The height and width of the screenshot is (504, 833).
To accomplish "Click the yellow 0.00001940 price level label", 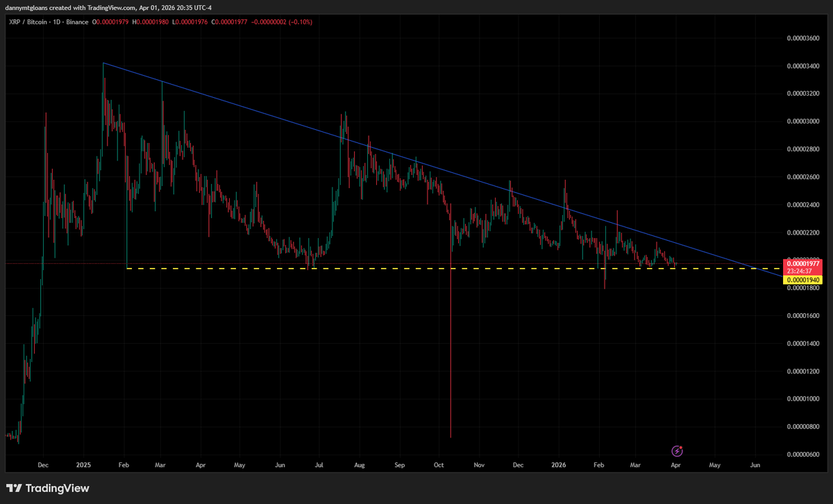I will [804, 280].
